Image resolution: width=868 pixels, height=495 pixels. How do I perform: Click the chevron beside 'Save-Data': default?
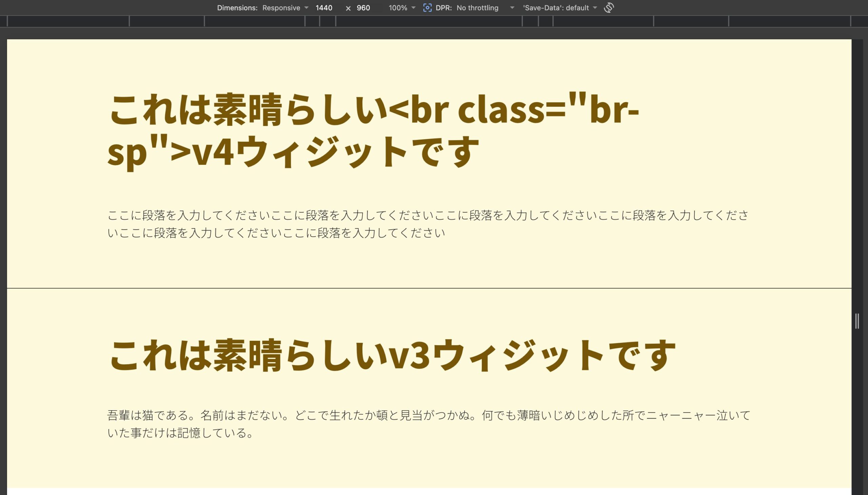[x=594, y=7]
